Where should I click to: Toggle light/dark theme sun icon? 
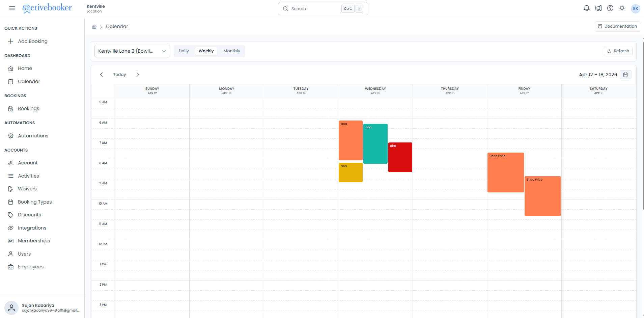click(x=622, y=8)
